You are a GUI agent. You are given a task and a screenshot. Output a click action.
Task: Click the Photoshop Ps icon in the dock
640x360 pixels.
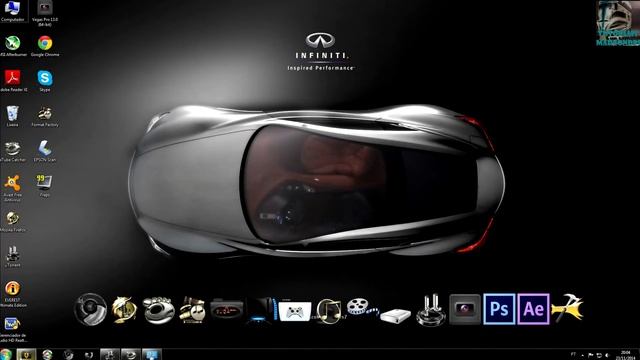(x=499, y=309)
